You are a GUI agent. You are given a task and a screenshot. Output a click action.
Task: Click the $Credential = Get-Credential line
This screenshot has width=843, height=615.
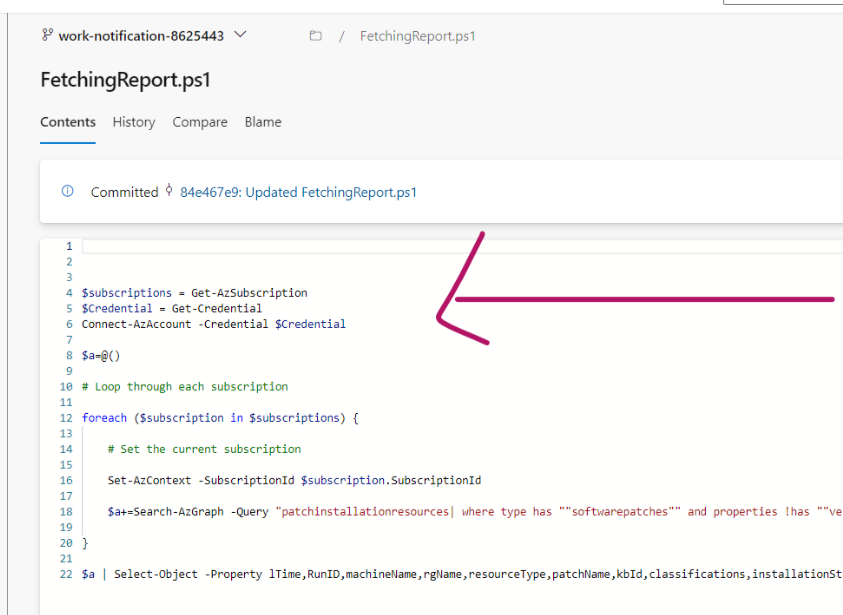[172, 309]
